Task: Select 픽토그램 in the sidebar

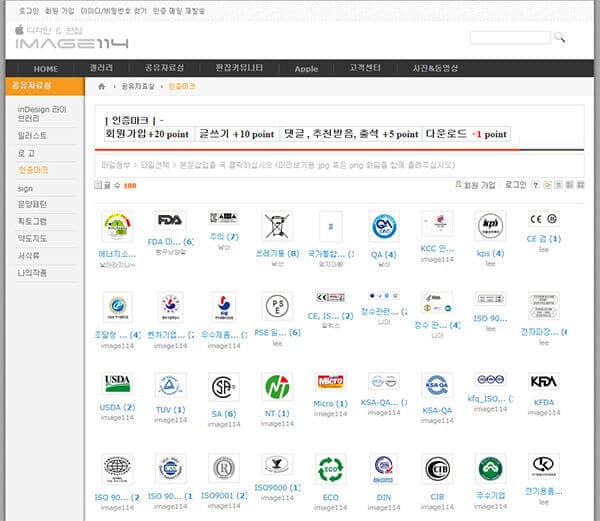Action: coord(32,221)
